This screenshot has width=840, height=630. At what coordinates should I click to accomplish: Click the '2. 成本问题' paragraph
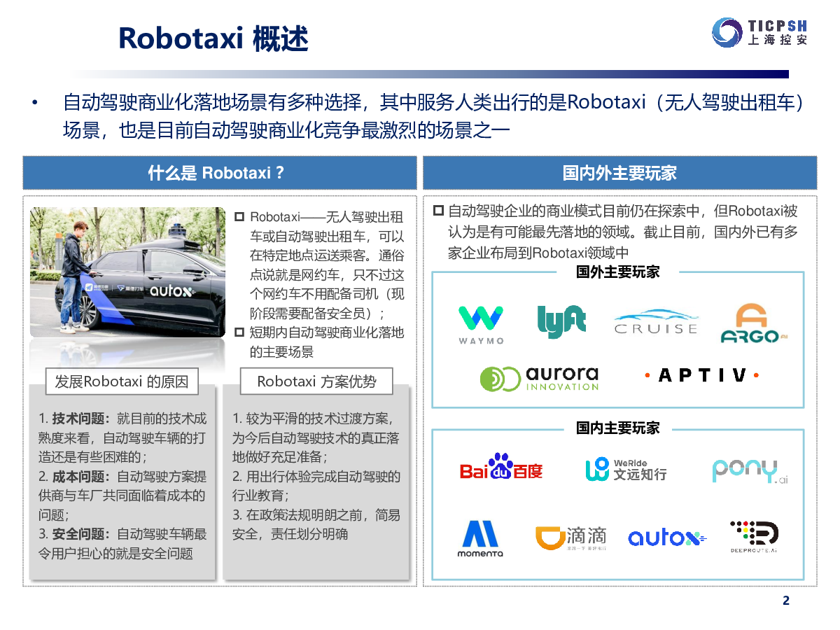(x=122, y=496)
